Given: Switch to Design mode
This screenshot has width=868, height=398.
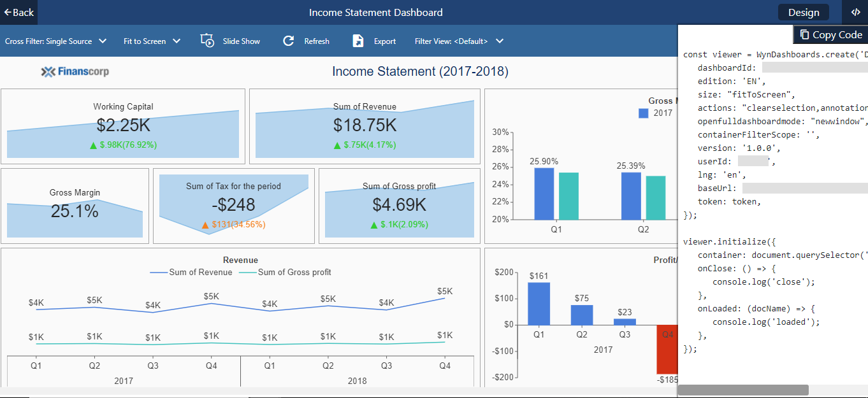Looking at the screenshot, I should click(x=803, y=13).
